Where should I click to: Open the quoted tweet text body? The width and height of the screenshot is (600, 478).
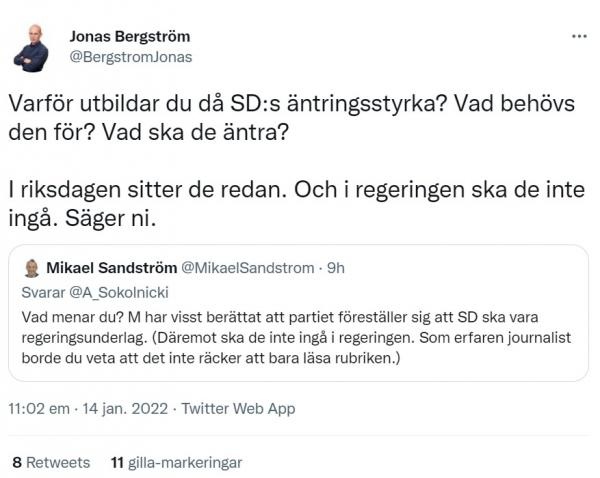(x=296, y=338)
